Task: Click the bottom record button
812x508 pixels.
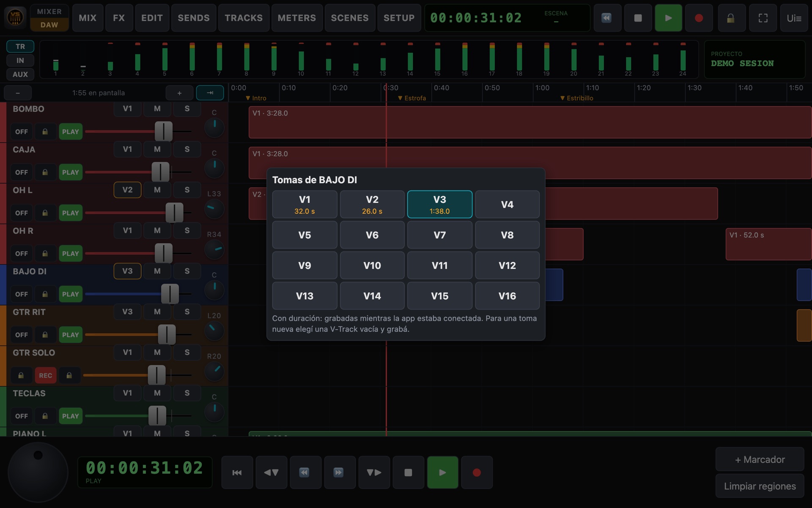Action: point(477,472)
